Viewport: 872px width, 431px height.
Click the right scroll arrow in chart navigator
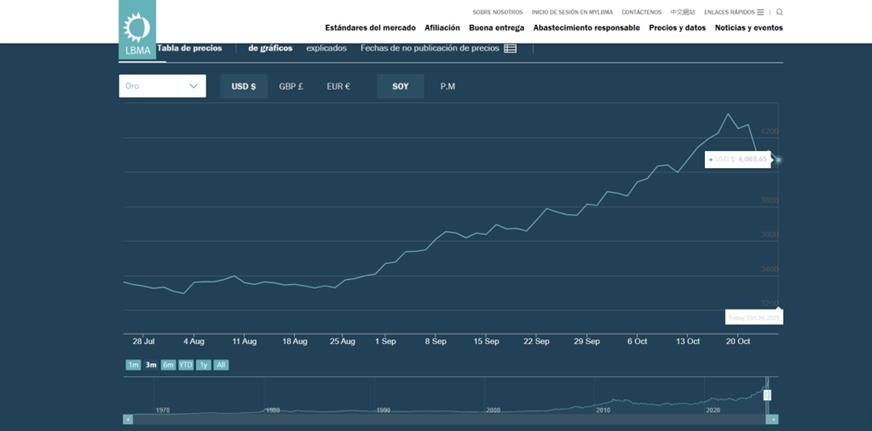click(772, 419)
